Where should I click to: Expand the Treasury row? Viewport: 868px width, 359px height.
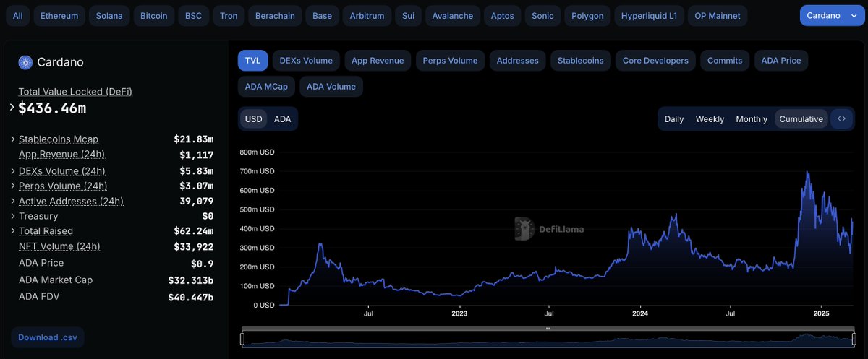[12, 216]
